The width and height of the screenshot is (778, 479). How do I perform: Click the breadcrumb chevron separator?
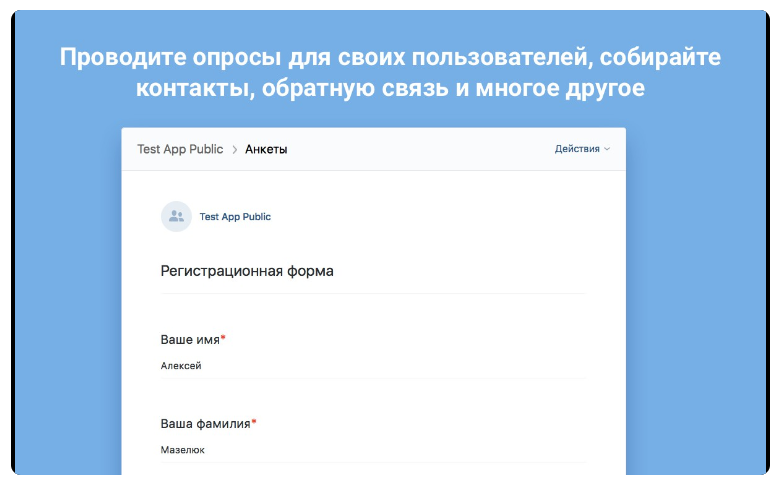tap(235, 149)
